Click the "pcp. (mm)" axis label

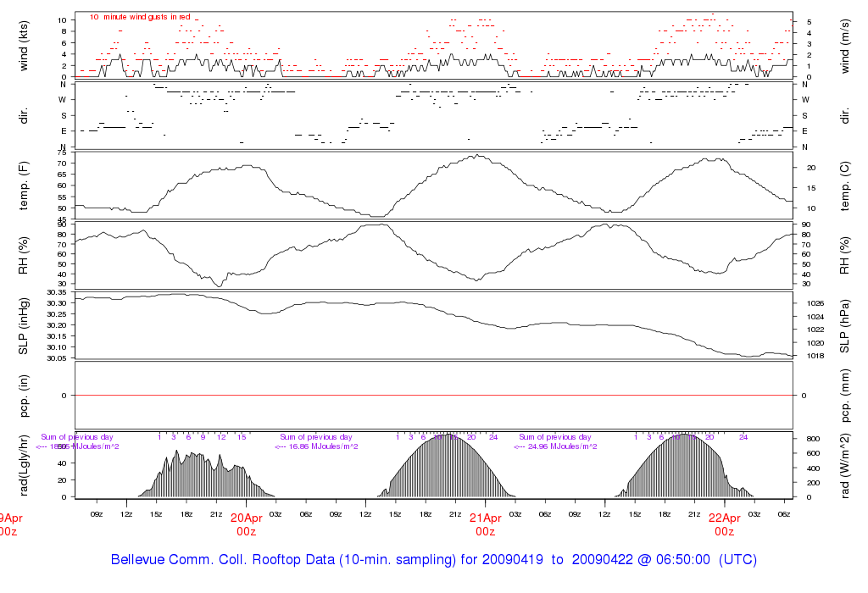845,395
